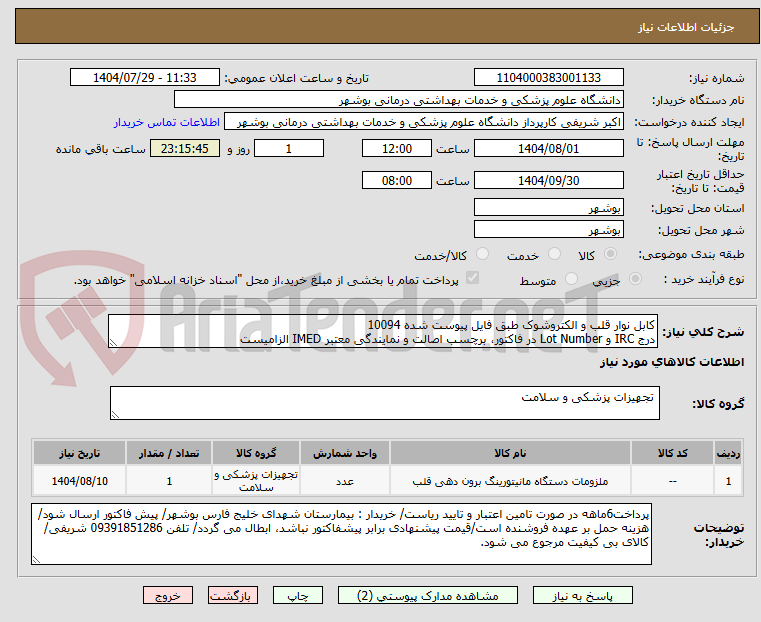This screenshot has width=761, height=622.
Task: Click the 'نام کالا' column header
Action: [510, 453]
